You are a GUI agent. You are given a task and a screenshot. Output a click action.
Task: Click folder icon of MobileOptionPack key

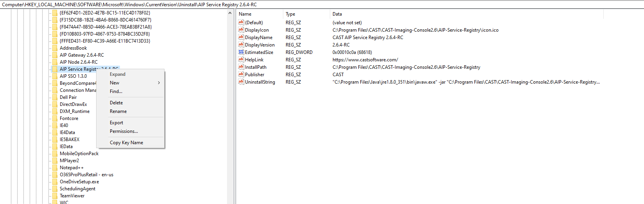[x=55, y=154]
